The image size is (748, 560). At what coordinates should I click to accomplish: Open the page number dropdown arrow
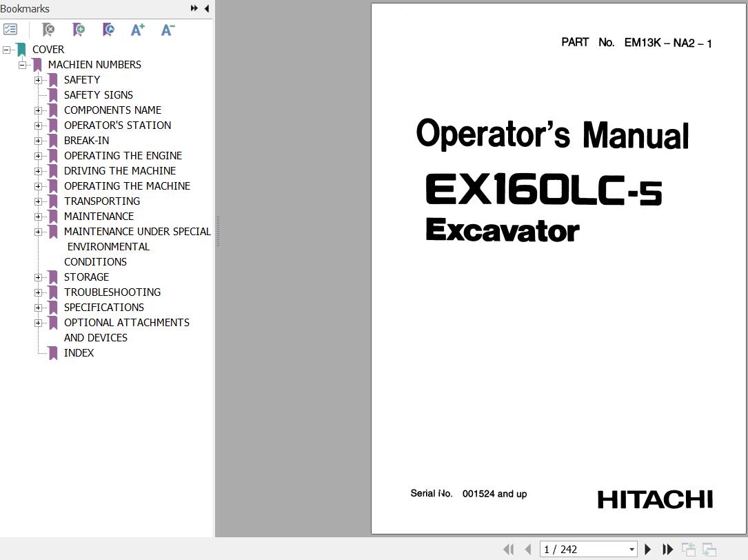pos(631,550)
